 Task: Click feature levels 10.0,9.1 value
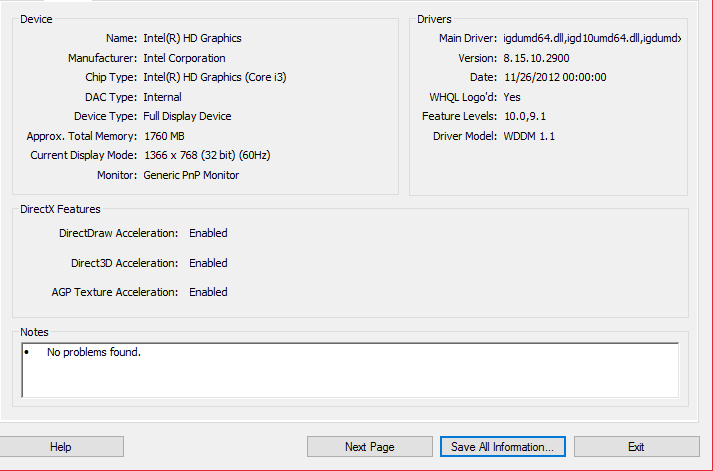coord(525,116)
